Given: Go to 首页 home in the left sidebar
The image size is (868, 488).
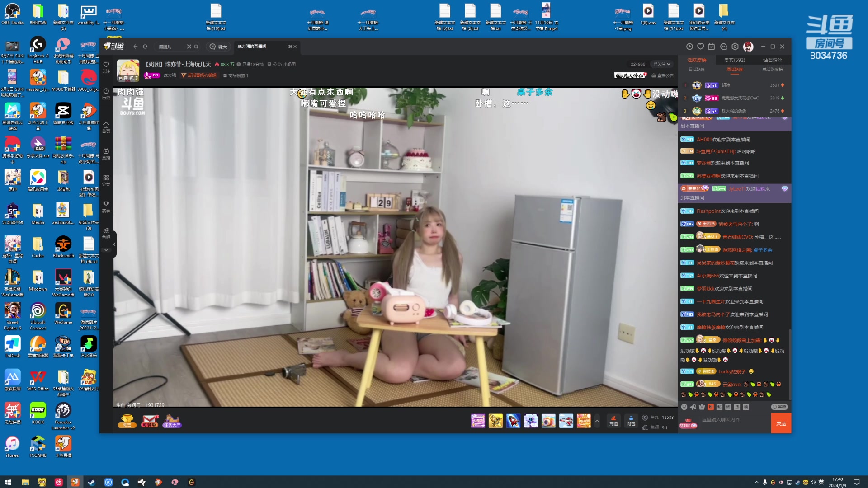Looking at the screenshot, I should click(x=106, y=127).
